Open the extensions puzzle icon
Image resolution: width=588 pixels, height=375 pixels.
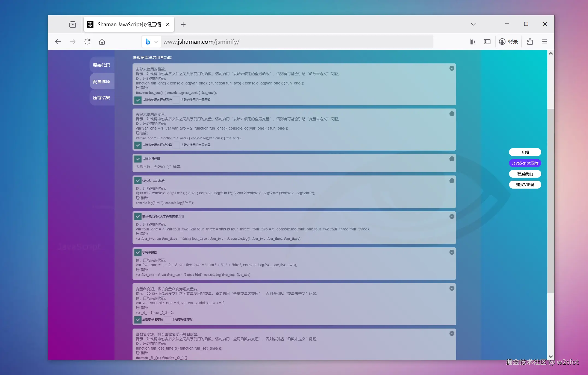click(530, 42)
